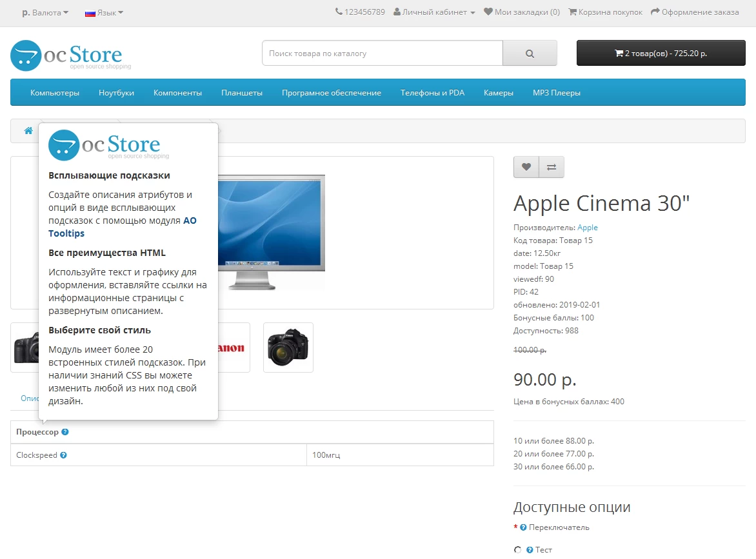Image resolution: width=756 pixels, height=559 pixels.
Task: Open Ноутбуки menu category
Action: pyautogui.click(x=116, y=93)
